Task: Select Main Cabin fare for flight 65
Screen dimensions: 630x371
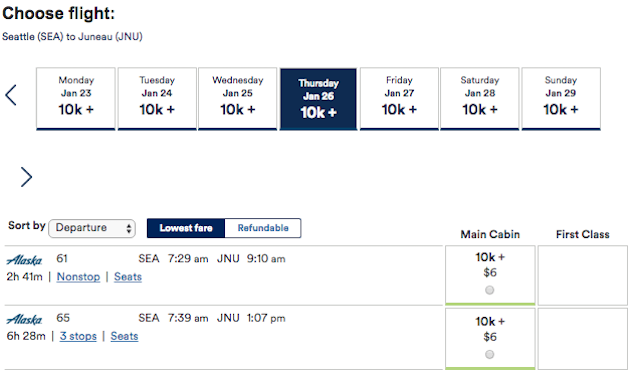Action: [x=489, y=354]
